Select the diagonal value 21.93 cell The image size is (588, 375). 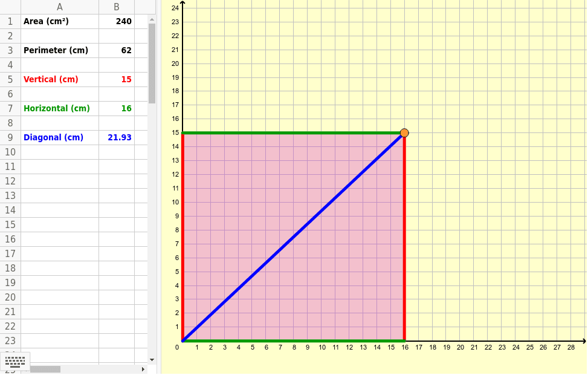pyautogui.click(x=117, y=137)
